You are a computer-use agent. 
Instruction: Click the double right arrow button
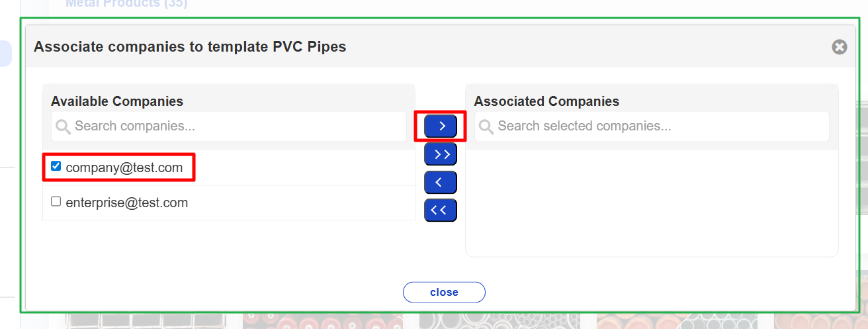tap(441, 154)
